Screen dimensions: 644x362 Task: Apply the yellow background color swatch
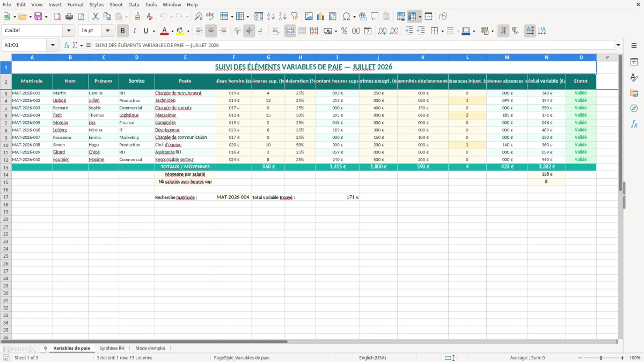click(181, 31)
